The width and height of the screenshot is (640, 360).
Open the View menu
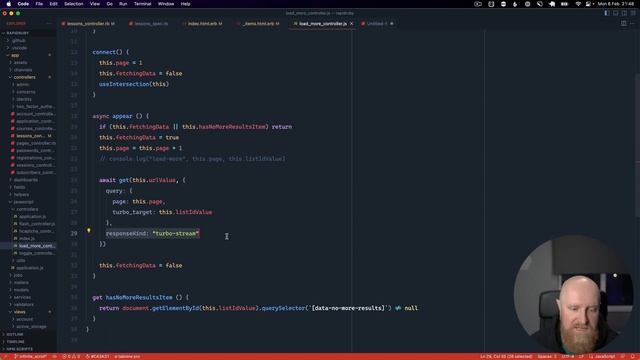pyautogui.click(x=95, y=4)
